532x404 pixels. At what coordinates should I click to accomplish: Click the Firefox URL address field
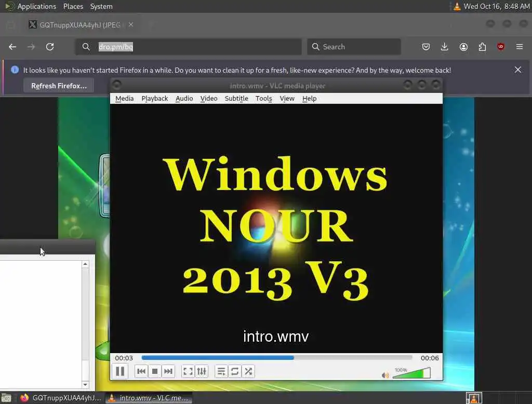click(x=188, y=47)
